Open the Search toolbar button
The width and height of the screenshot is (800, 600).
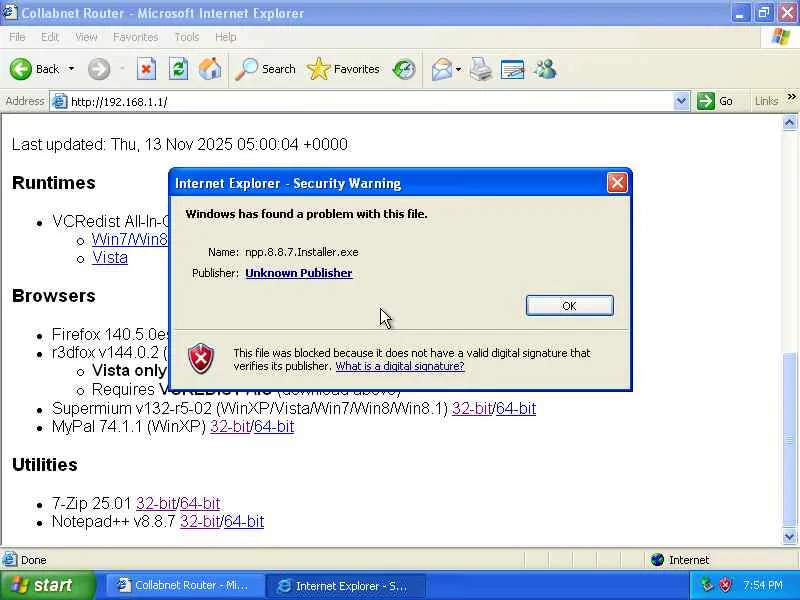click(265, 69)
